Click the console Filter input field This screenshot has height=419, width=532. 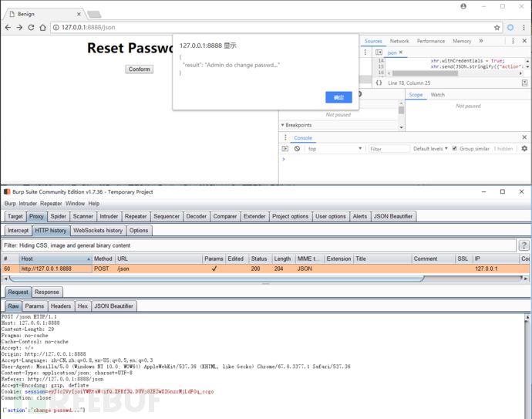click(x=388, y=149)
